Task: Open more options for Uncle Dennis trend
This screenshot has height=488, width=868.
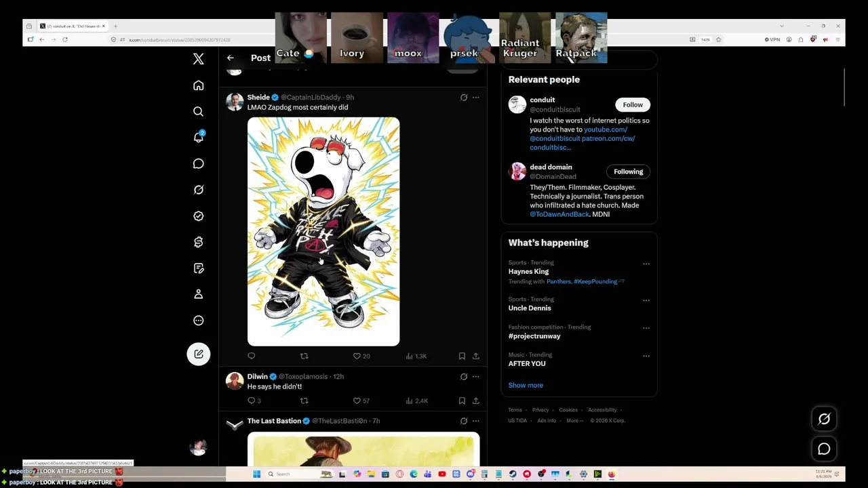Action: [646, 300]
